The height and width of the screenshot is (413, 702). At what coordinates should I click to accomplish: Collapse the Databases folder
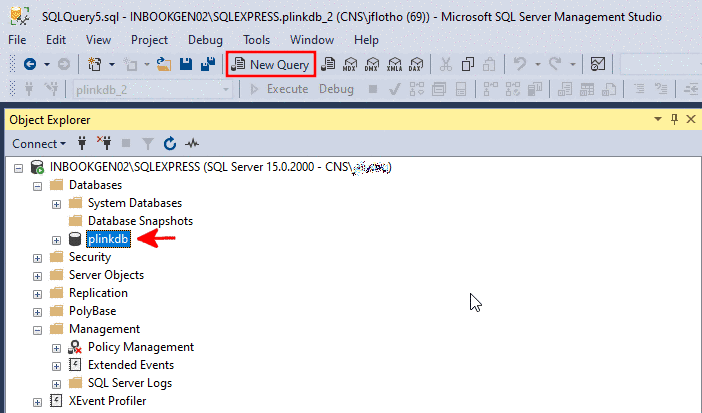pos(38,186)
